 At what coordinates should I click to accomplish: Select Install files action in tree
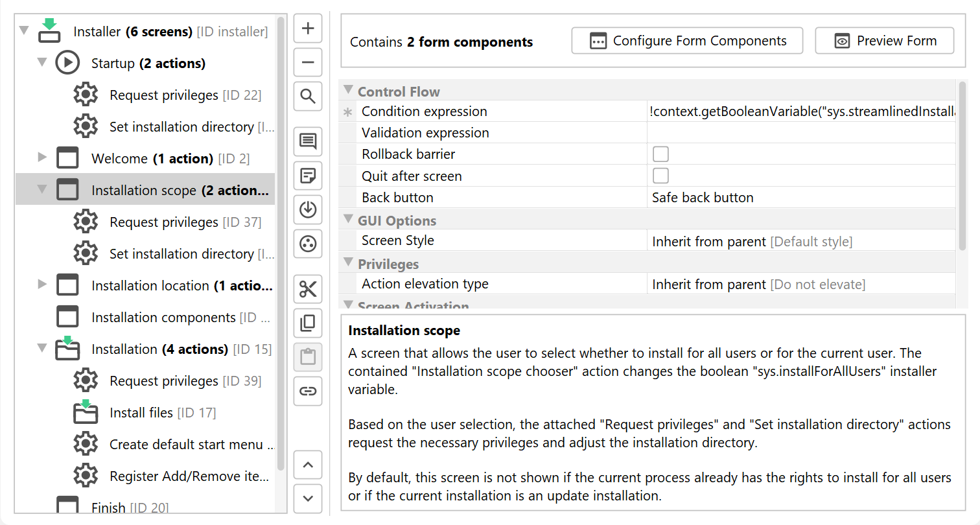pos(141,413)
